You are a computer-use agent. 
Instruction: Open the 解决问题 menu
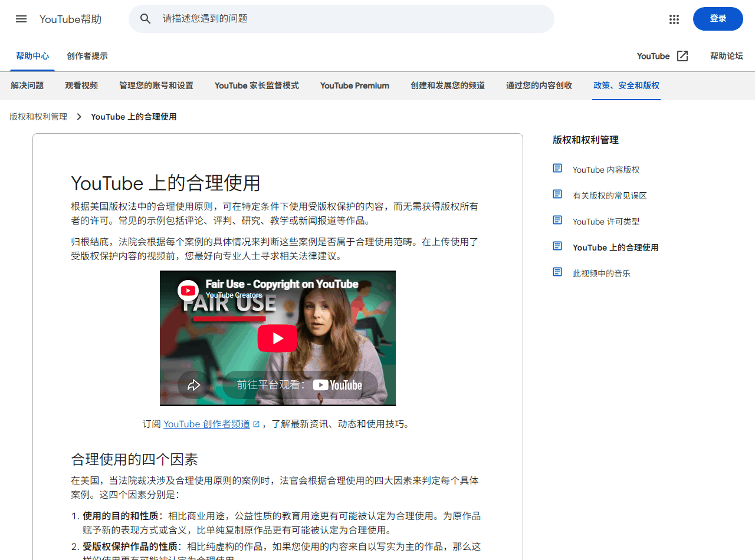pos(27,85)
